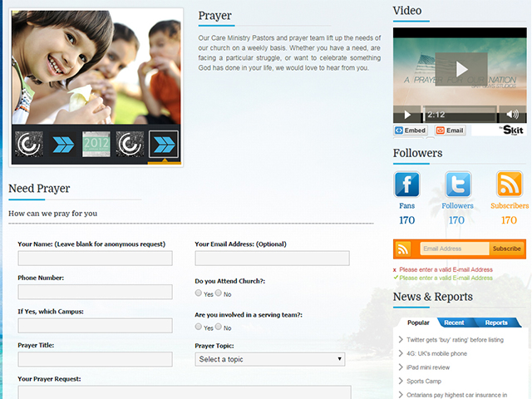
Task: Mute the video with speaker icon
Action: [x=512, y=115]
